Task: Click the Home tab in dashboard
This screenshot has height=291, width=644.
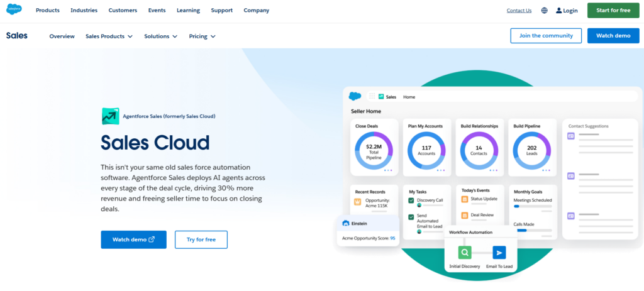Action: [x=409, y=97]
